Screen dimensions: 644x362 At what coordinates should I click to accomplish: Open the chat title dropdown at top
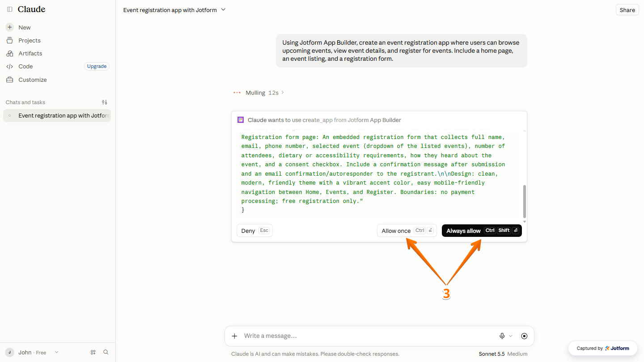point(174,10)
